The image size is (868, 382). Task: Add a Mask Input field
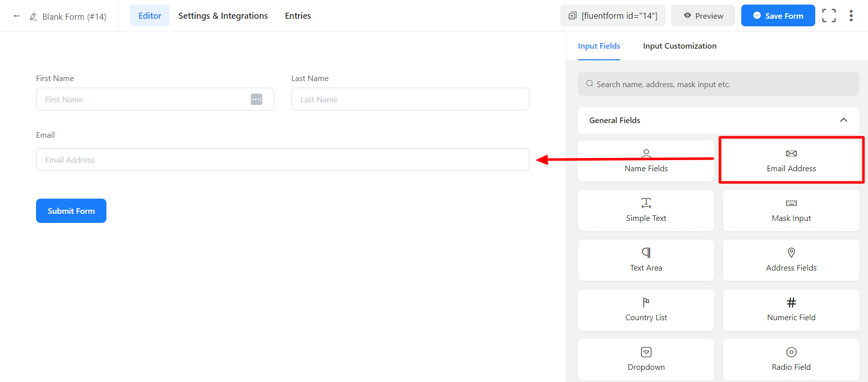click(x=791, y=210)
